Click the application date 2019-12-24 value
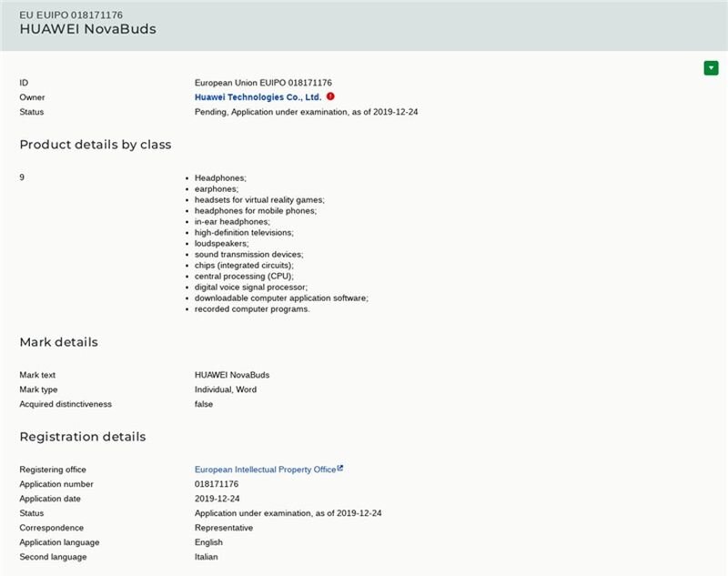728x576 pixels. pyautogui.click(x=217, y=499)
